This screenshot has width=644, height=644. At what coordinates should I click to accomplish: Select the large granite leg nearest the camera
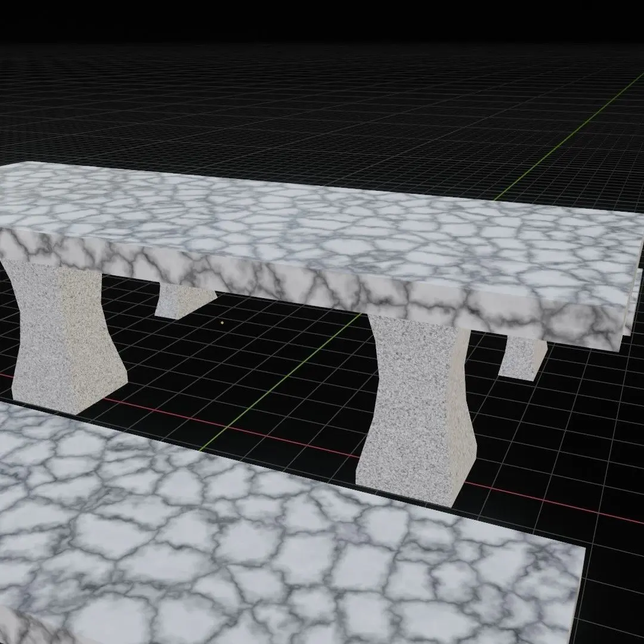(417, 411)
